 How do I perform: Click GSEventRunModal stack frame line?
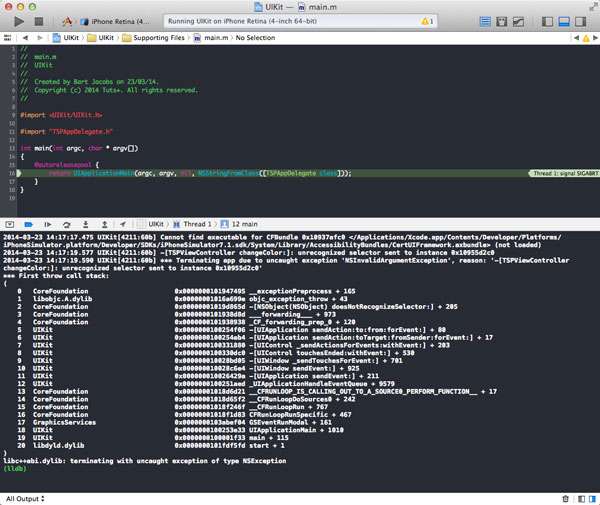coord(174,422)
